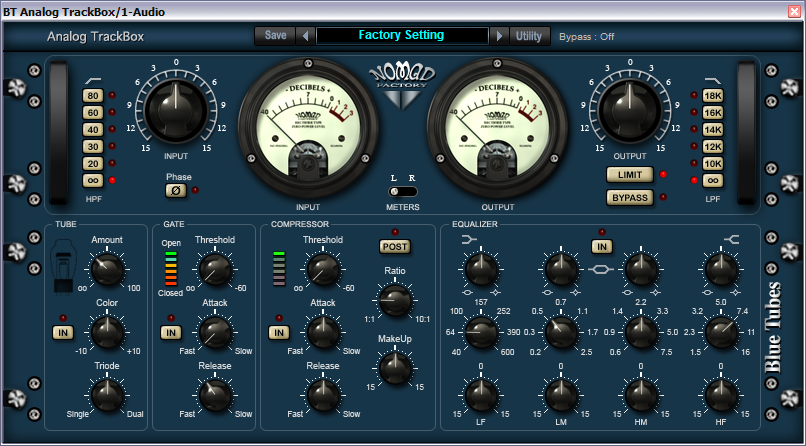Toggle the BYPASS button
The height and width of the screenshot is (446, 806).
click(x=630, y=198)
